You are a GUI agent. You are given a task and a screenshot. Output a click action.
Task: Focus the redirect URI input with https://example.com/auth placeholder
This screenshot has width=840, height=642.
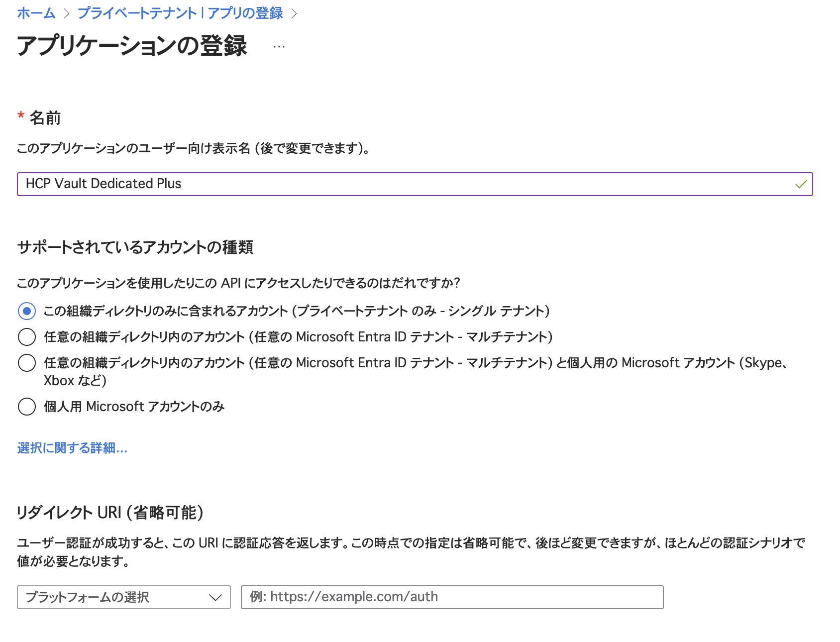[452, 597]
